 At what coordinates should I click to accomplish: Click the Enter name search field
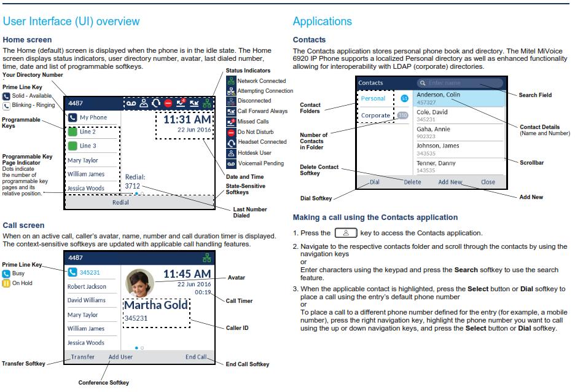[x=460, y=83]
